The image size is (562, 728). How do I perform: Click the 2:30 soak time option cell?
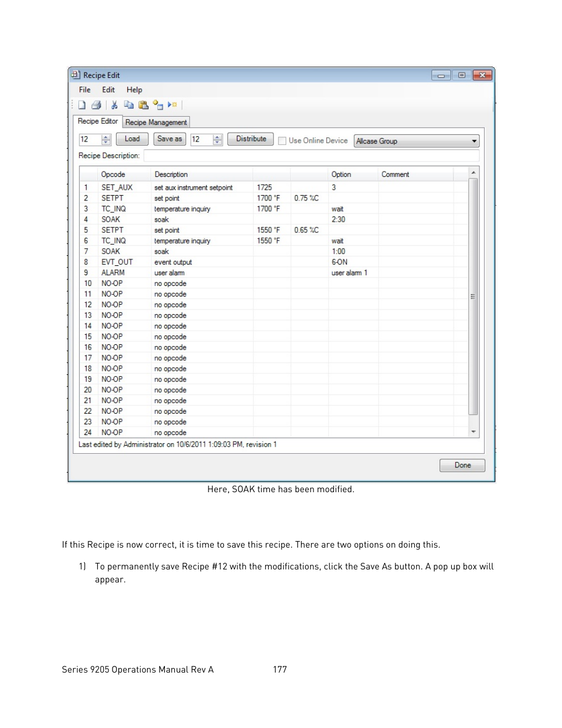(339, 219)
